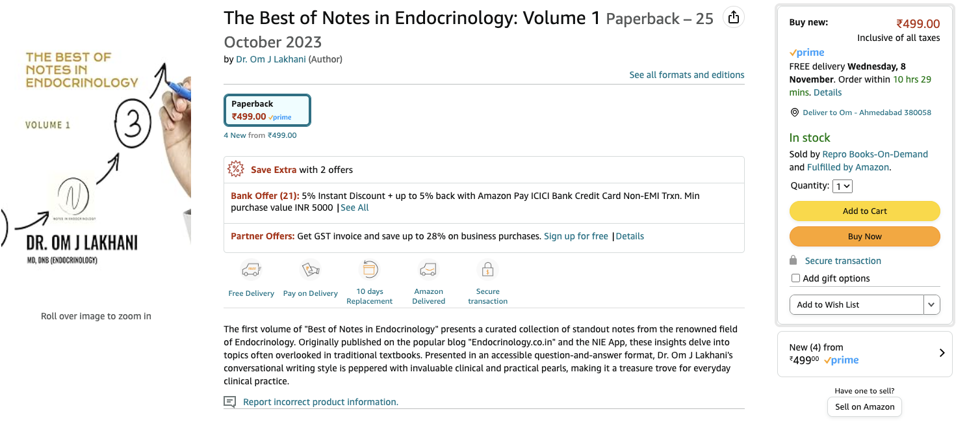Click the Free Delivery truck icon

click(x=251, y=269)
